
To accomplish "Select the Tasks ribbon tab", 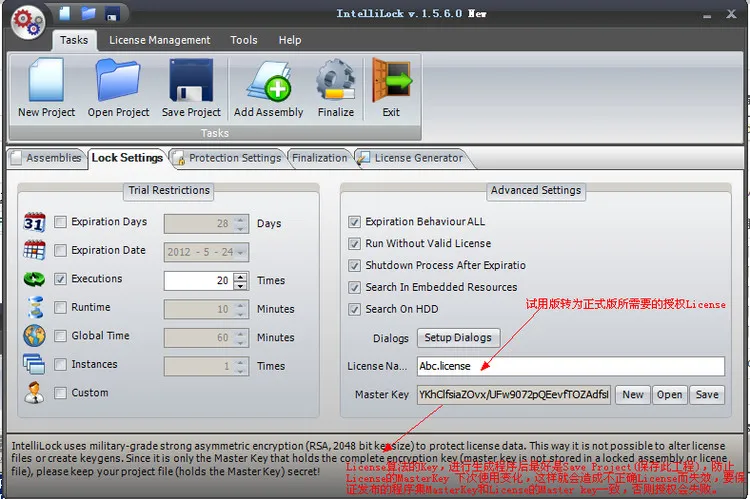I will pyautogui.click(x=74, y=40).
